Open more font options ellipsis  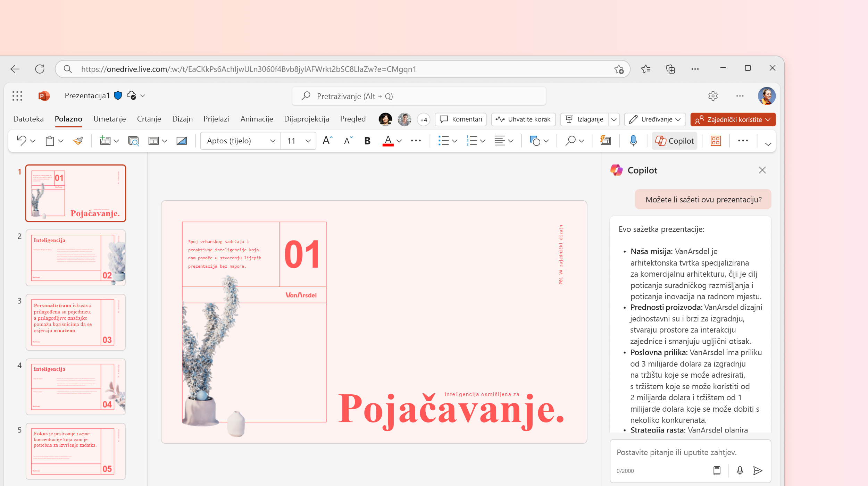tap(416, 141)
